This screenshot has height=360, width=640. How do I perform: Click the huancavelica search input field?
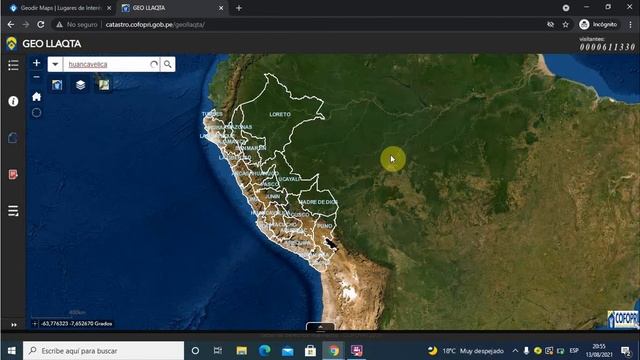[106, 64]
